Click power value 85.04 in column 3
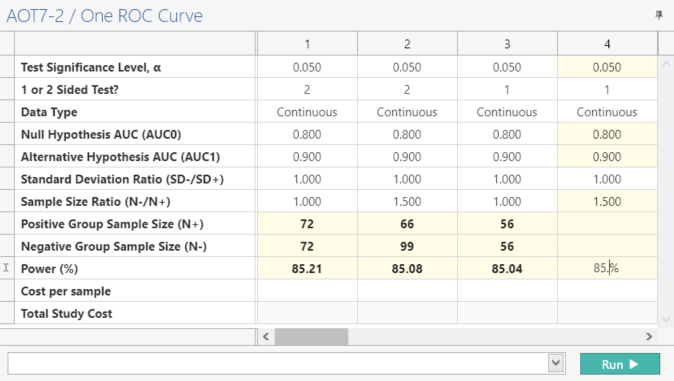This screenshot has width=674, height=381. 507,269
